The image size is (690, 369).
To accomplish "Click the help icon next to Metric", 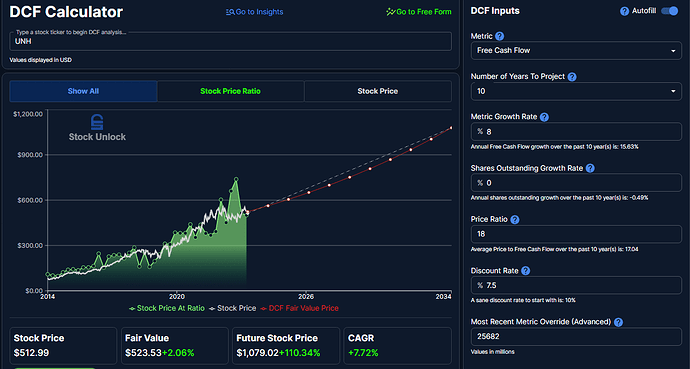I will (x=499, y=36).
